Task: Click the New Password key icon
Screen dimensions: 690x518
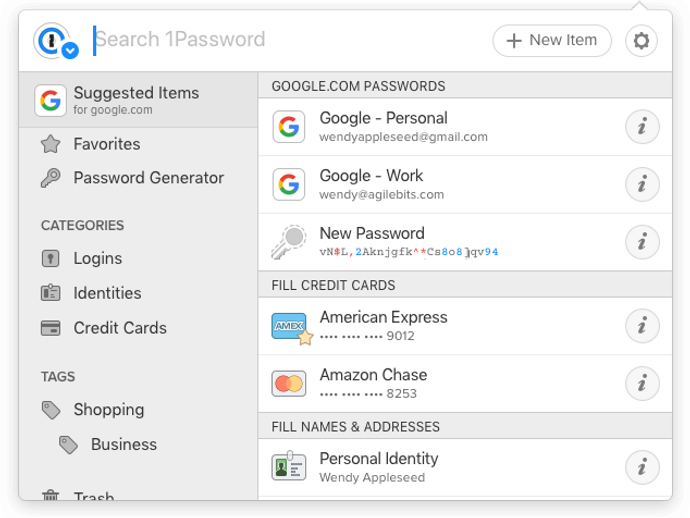Action: click(x=289, y=242)
